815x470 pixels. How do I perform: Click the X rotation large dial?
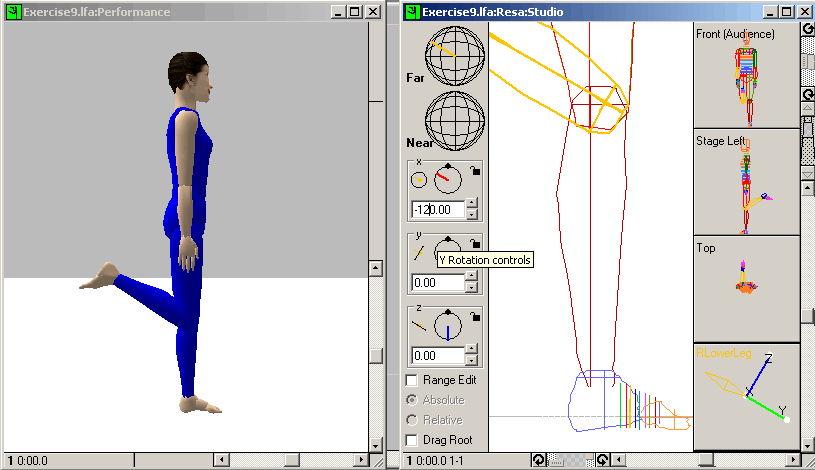448,179
